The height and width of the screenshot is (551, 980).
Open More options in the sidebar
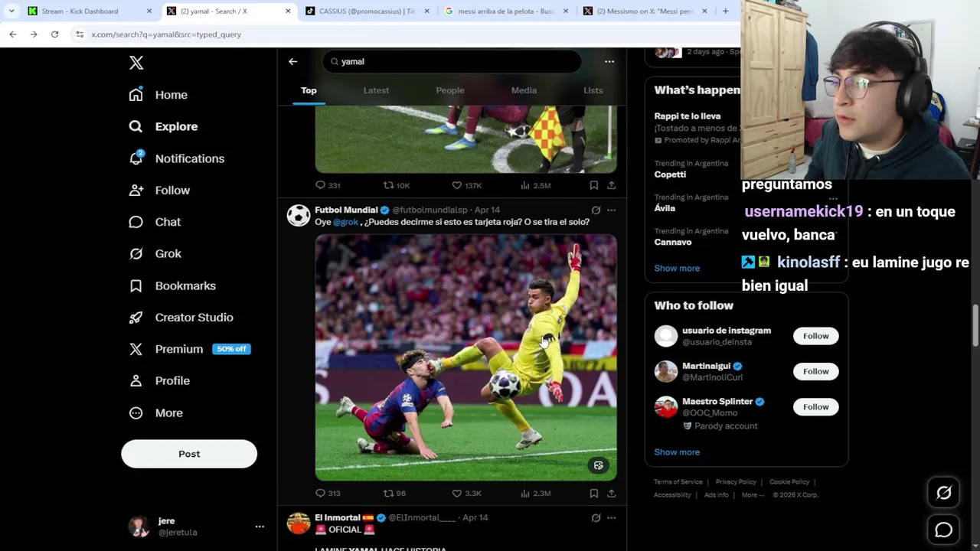[155, 412]
